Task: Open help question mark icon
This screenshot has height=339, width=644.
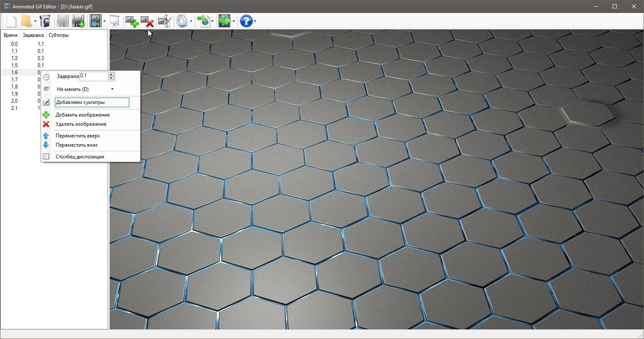Action: point(246,21)
